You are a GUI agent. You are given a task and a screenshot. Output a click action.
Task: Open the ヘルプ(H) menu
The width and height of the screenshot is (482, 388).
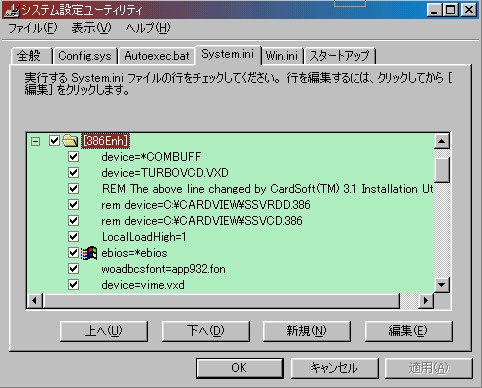[x=148, y=28]
